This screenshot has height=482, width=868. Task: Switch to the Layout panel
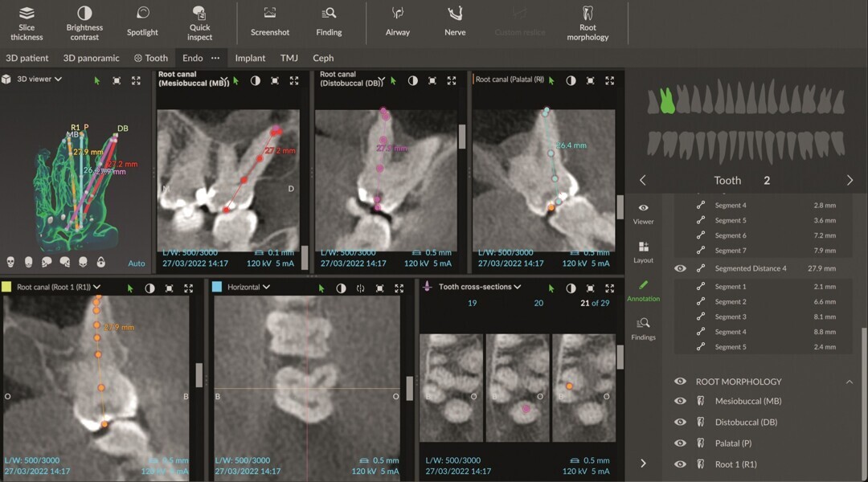click(643, 251)
